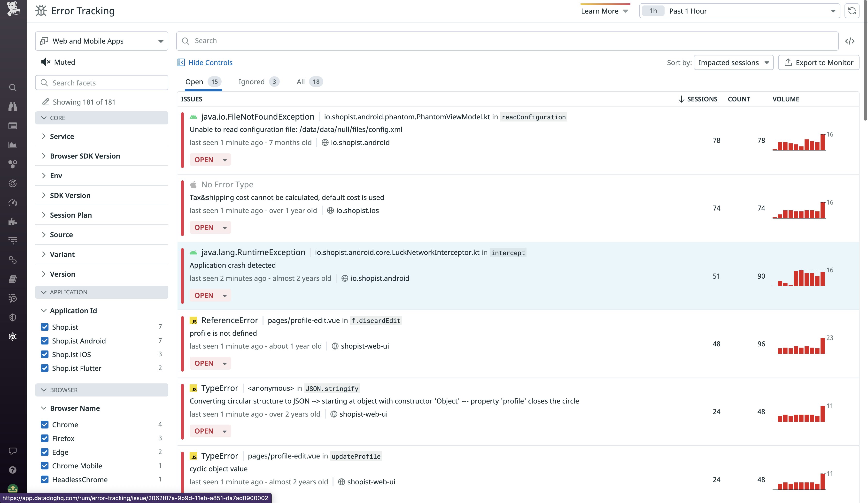
Task: Disable the Firefox browser filter
Action: (45, 438)
